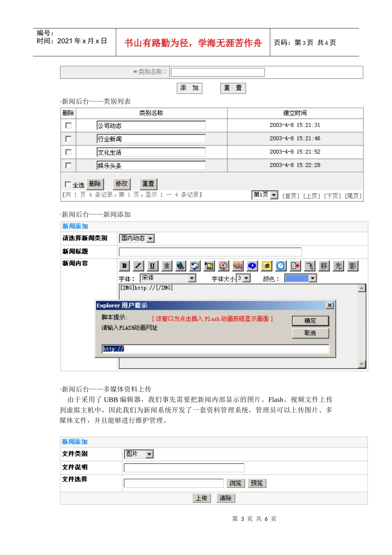Tick the 全选 select-all checkbox

pos(68,185)
